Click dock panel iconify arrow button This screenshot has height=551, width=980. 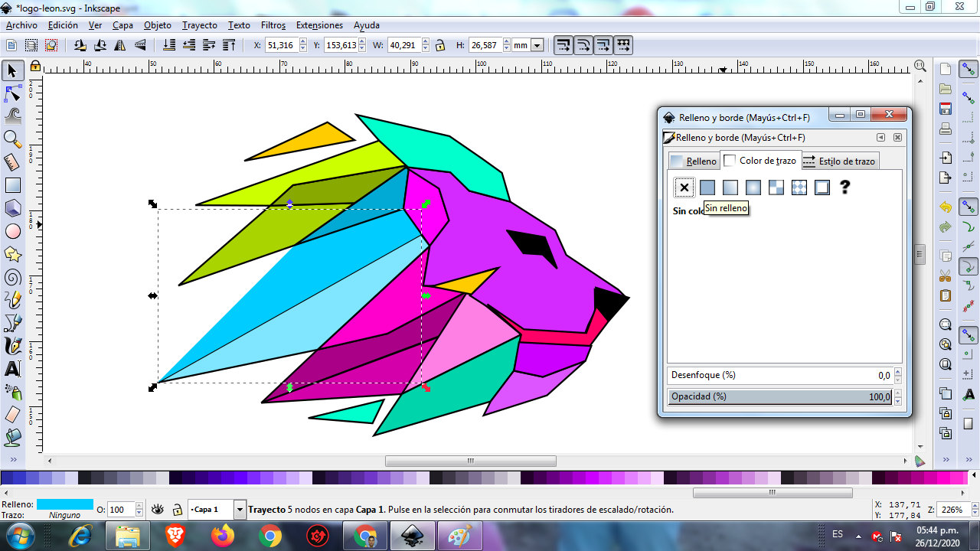pos(881,138)
